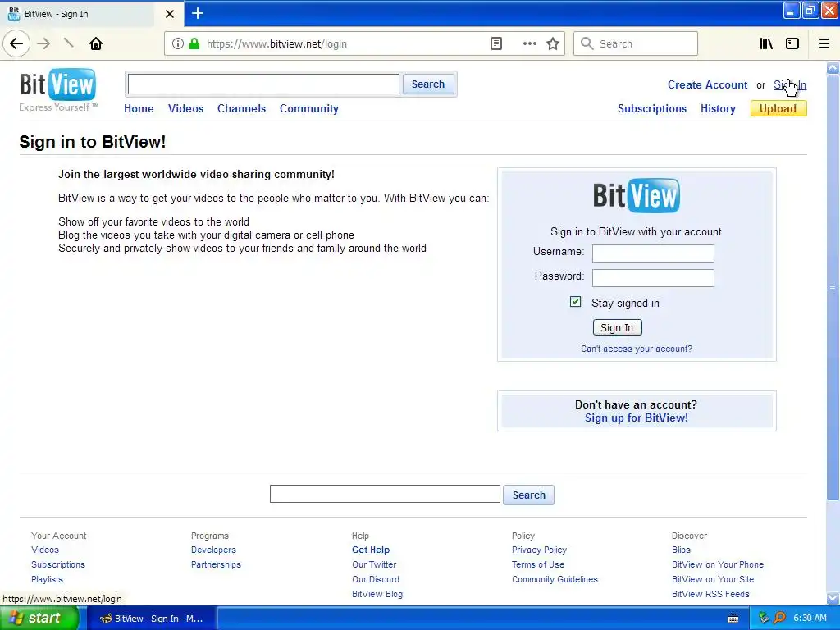Open Our Twitter footer link
Screen dimensions: 840x630
click(x=374, y=564)
